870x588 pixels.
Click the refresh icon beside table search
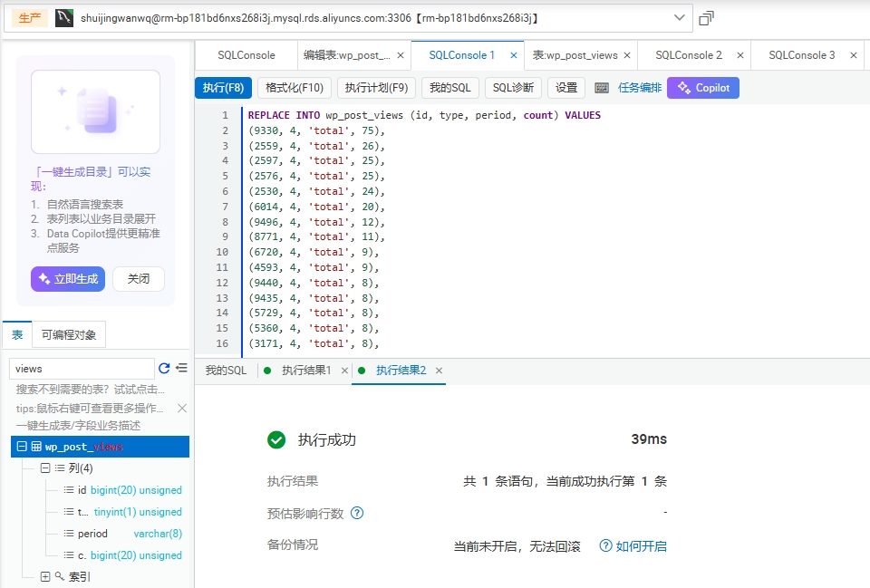[164, 368]
